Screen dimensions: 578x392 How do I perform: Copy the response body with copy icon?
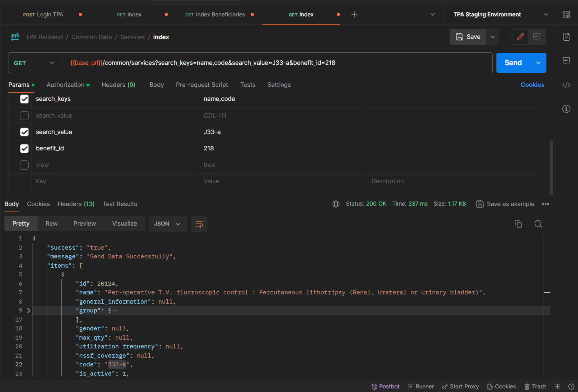[518, 224]
